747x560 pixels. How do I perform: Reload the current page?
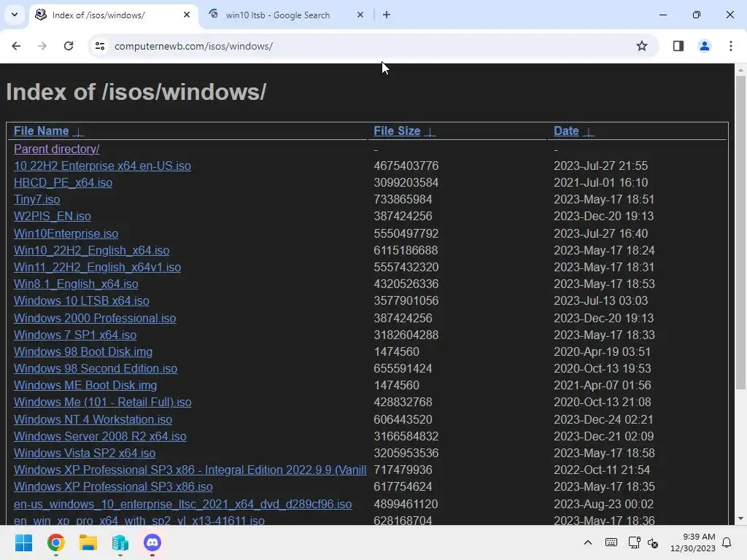click(x=69, y=46)
